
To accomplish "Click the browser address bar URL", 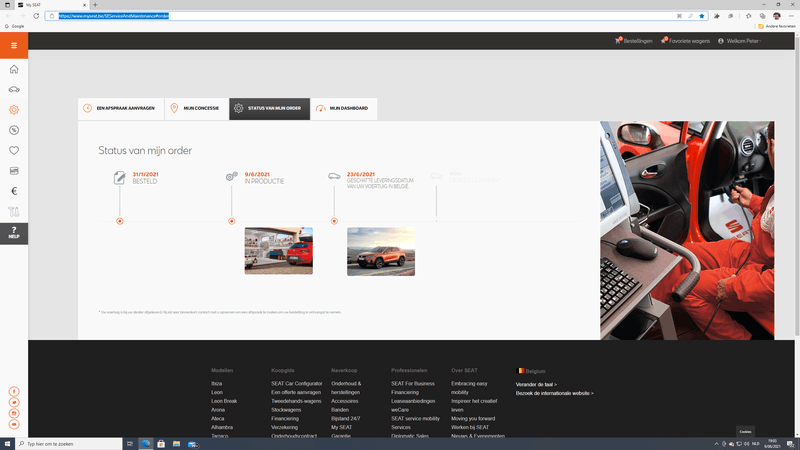I will coord(114,16).
